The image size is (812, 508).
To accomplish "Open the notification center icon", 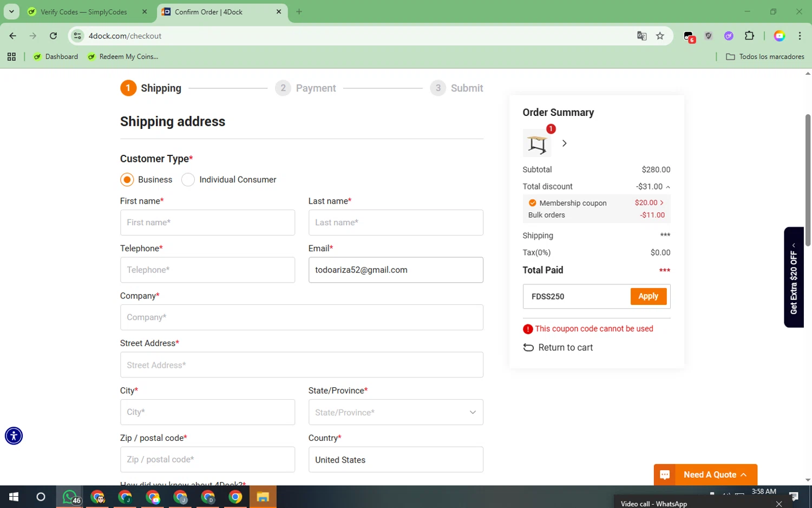I will pos(794,497).
